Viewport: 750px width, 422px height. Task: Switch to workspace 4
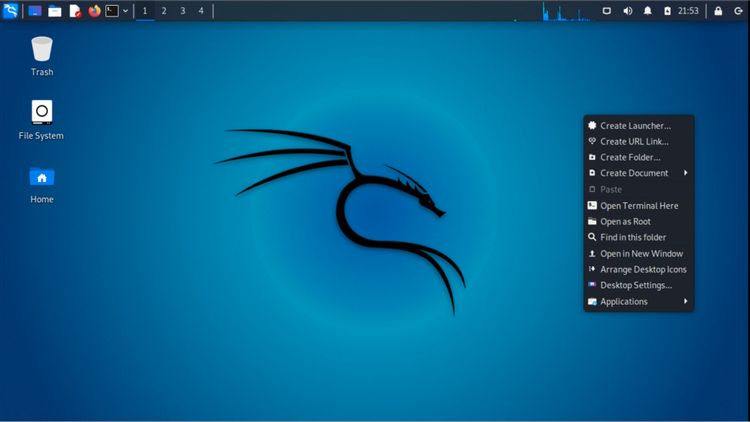(x=201, y=11)
